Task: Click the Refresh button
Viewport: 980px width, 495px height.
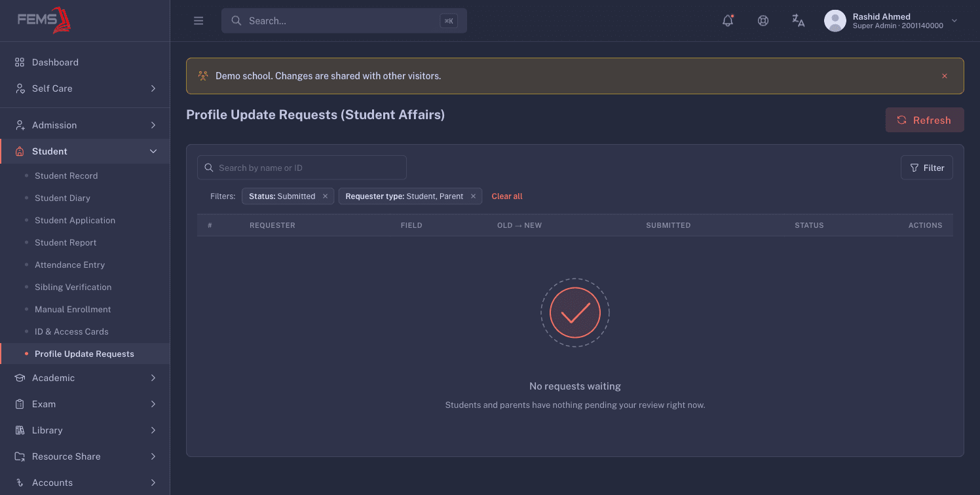Action: point(925,120)
